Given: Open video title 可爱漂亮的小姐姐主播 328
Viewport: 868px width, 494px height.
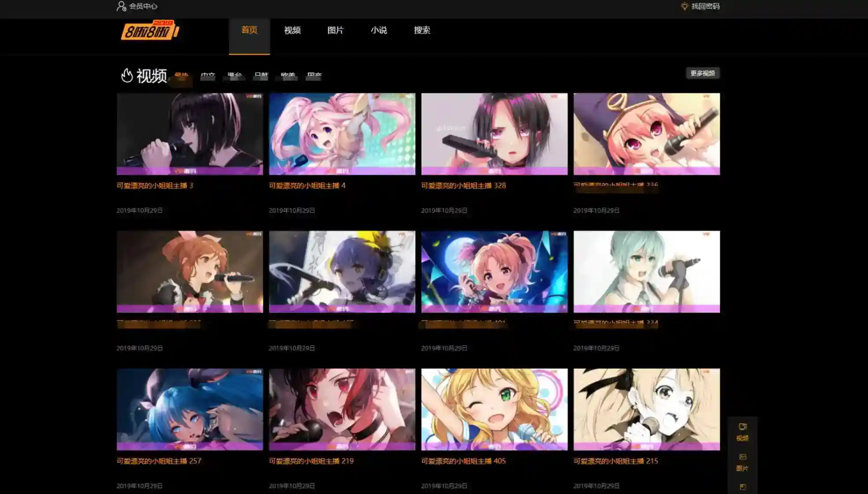Looking at the screenshot, I should pyautogui.click(x=463, y=185).
